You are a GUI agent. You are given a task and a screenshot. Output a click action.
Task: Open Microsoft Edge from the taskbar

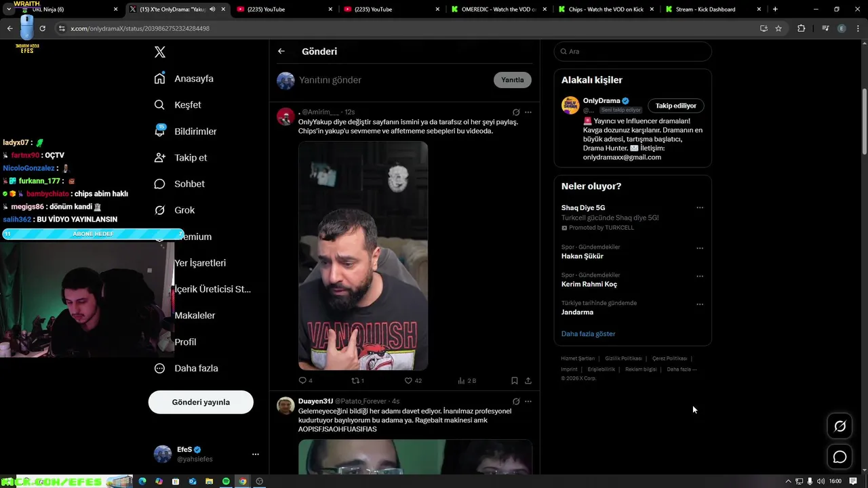tap(142, 481)
